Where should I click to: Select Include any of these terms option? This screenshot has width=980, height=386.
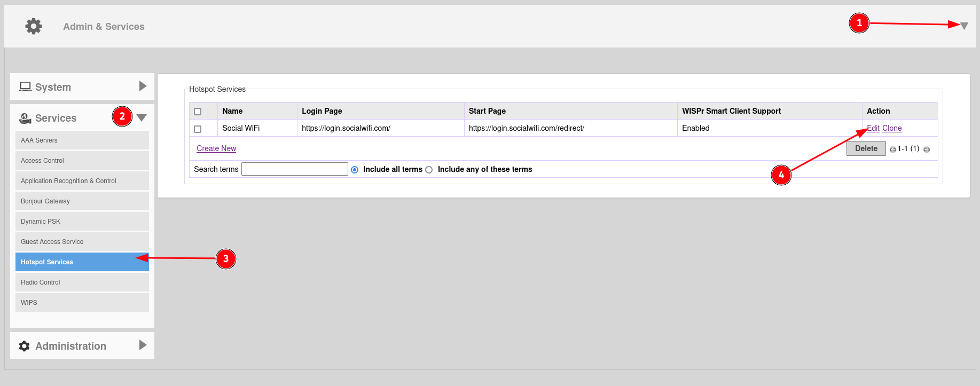[429, 170]
